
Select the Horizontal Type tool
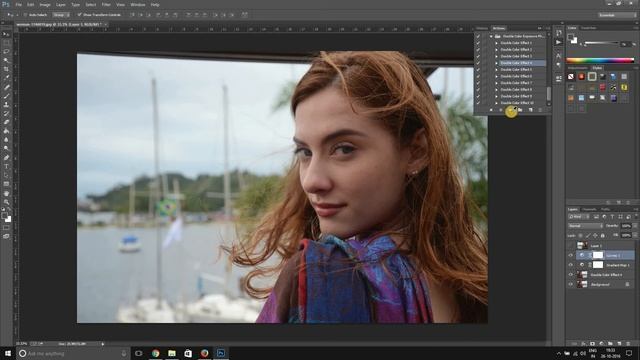coord(6,167)
